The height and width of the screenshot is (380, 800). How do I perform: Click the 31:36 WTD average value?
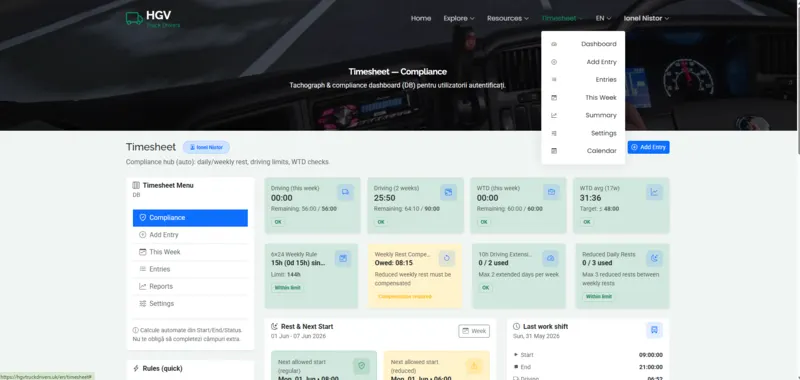(x=590, y=198)
